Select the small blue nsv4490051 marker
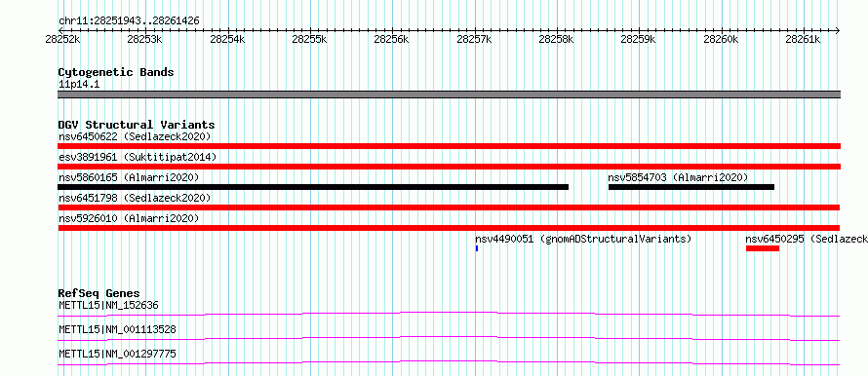The image size is (868, 376). [477, 248]
